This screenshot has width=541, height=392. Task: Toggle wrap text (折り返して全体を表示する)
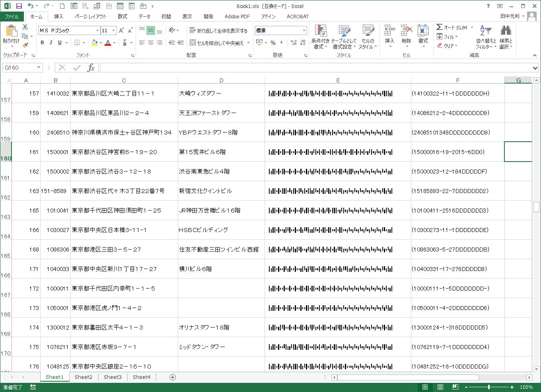click(x=218, y=31)
